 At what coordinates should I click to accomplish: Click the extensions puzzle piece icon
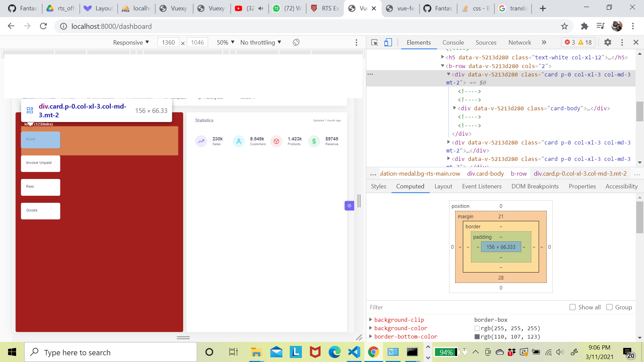585,26
